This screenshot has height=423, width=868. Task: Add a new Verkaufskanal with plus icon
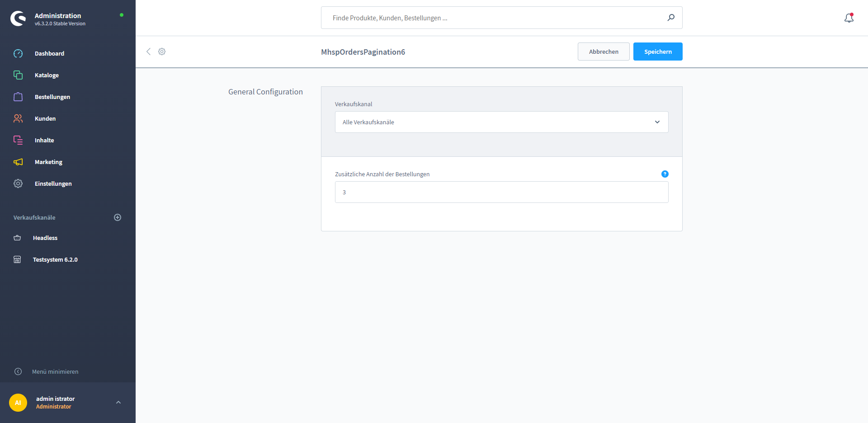118,217
